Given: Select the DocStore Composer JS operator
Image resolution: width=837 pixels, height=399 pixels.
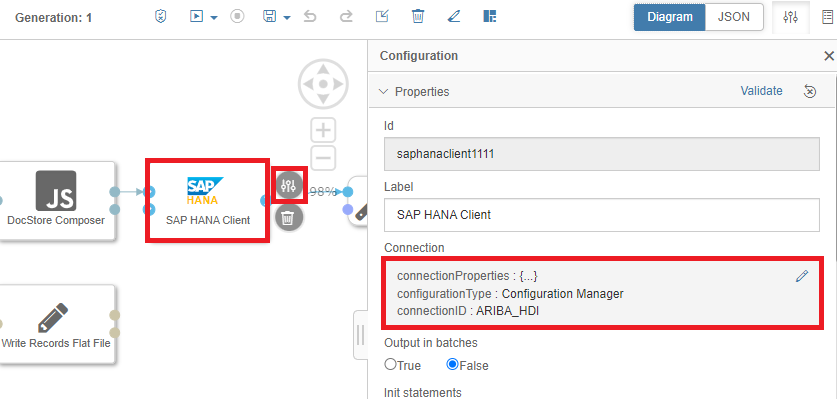Looking at the screenshot, I should pos(57,201).
